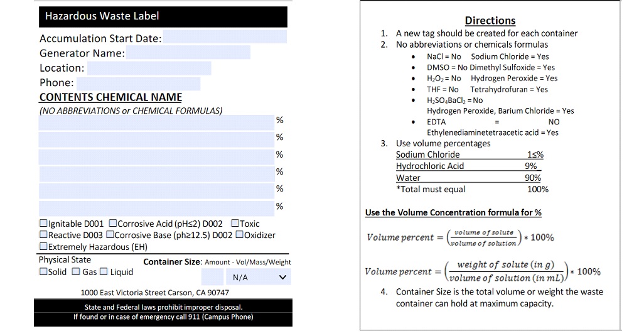Click 'State and Federal laws prohibit improper disposal'
Image resolution: width=644 pixels, height=336 pixels.
tap(163, 307)
